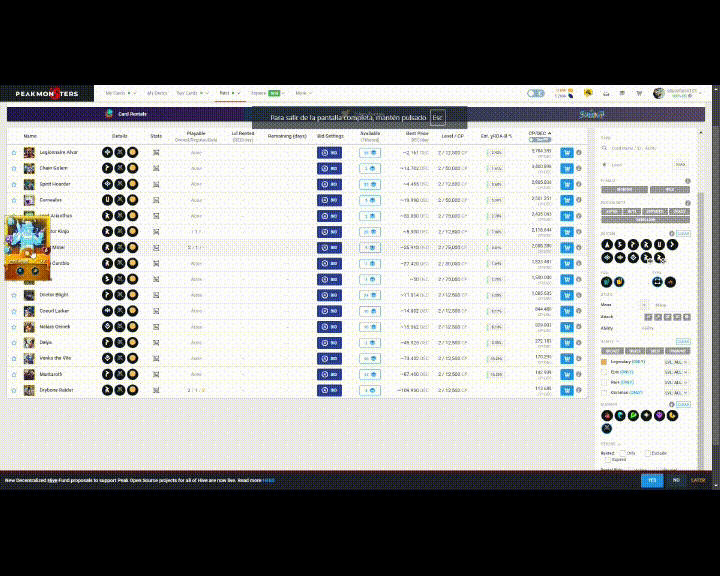
Task: Click LATER on the proposal banner
Action: 698,480
